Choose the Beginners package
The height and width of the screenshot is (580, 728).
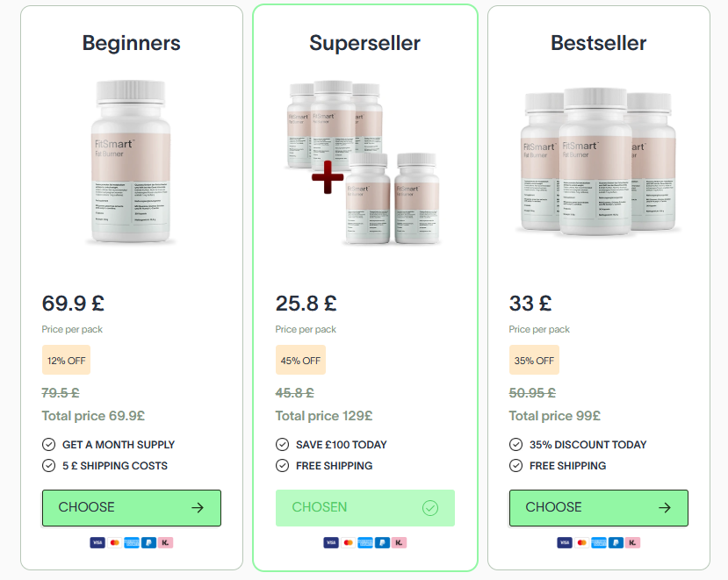pyautogui.click(x=132, y=508)
